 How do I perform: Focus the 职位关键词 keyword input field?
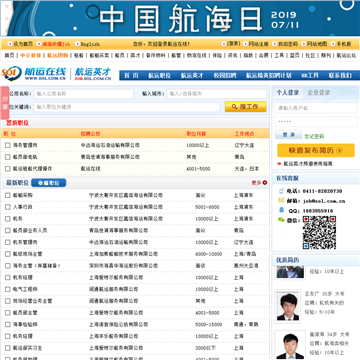click(x=127, y=107)
